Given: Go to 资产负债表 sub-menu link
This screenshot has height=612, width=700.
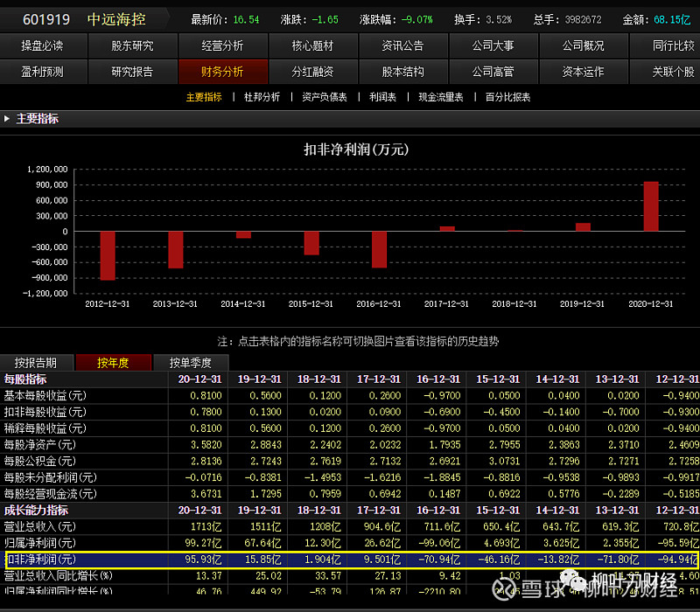Looking at the screenshot, I should [x=325, y=97].
